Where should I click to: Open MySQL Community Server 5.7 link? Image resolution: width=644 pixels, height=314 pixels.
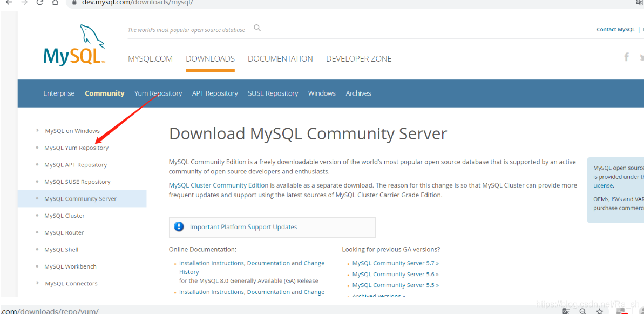tap(396, 263)
